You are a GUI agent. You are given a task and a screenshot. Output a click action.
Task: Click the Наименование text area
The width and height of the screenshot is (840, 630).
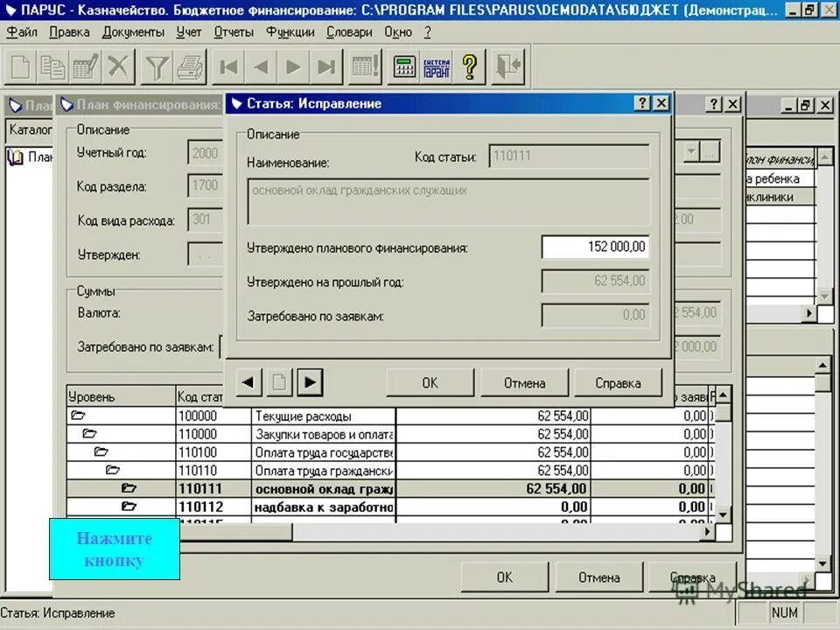pos(448,202)
